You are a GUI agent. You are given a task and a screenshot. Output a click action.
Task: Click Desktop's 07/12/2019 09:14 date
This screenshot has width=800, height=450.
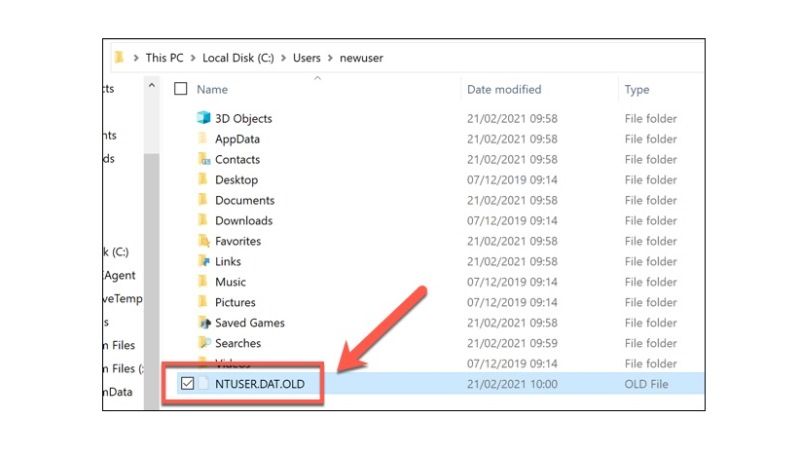click(512, 180)
